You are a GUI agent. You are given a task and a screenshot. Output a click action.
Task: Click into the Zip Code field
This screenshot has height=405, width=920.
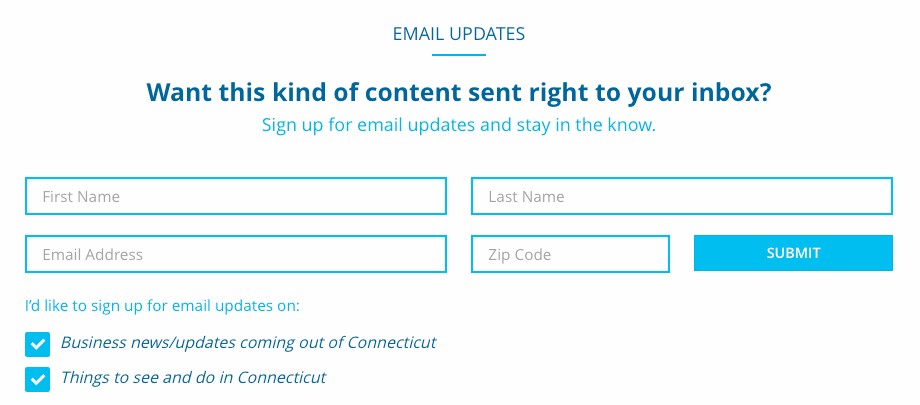(x=570, y=254)
